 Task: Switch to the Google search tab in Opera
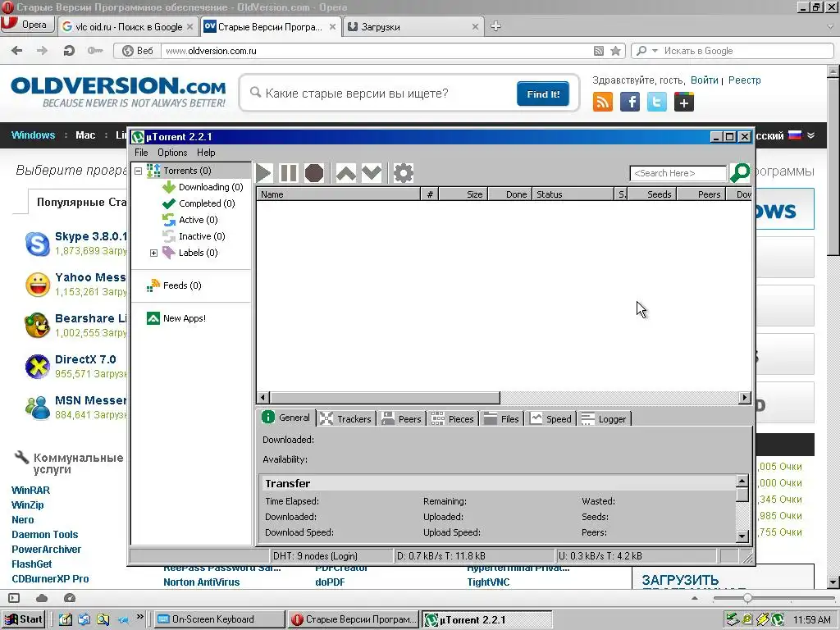click(x=127, y=27)
